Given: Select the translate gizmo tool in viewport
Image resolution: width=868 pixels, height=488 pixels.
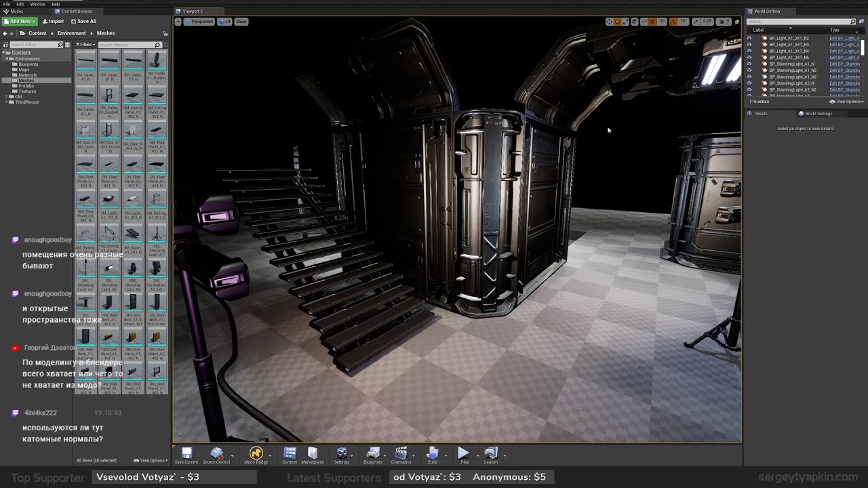Looking at the screenshot, I should (x=609, y=22).
